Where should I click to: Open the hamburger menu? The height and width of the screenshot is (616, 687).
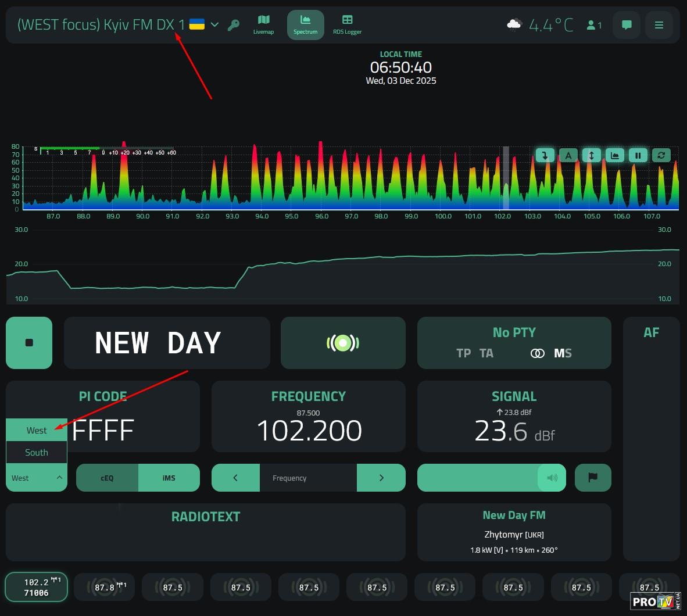coord(659,25)
